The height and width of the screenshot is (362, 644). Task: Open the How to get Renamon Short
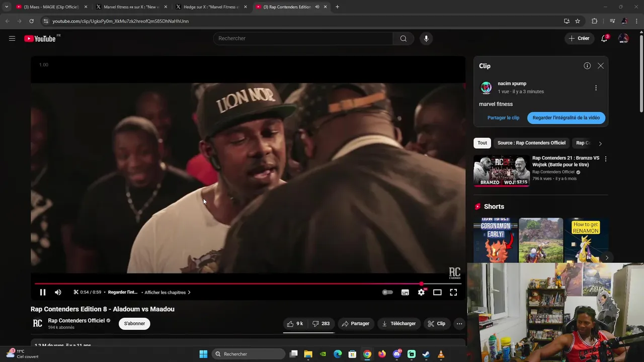(586, 240)
